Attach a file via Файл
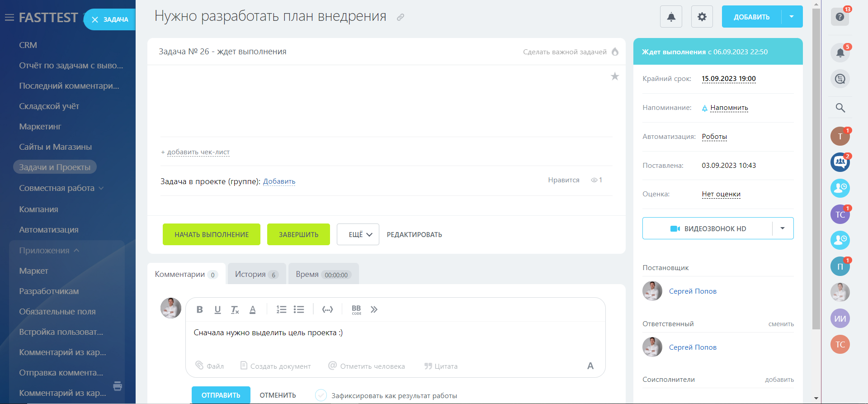Screen dimensions: 868x404 pyautogui.click(x=210, y=366)
